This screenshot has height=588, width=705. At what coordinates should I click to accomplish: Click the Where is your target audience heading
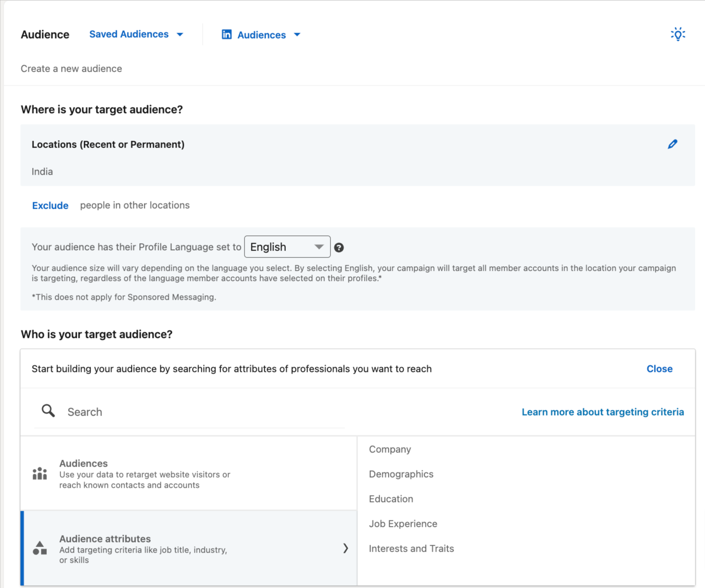102,109
